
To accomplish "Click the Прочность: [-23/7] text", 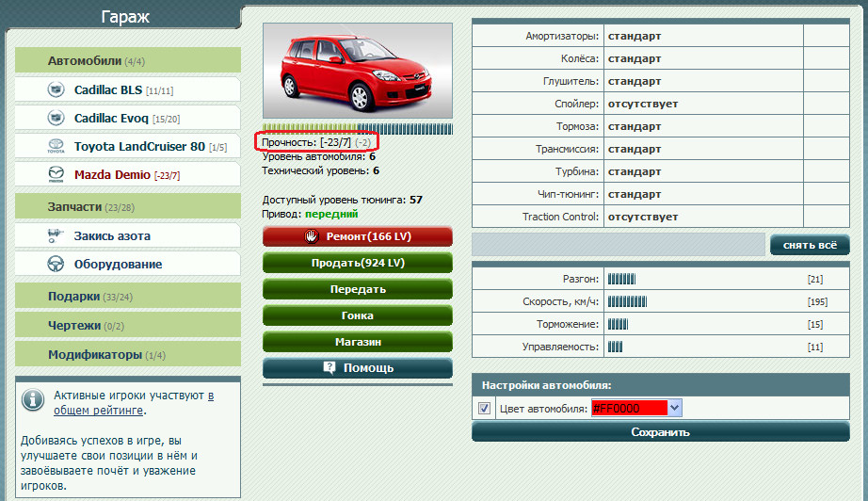I will (306, 142).
